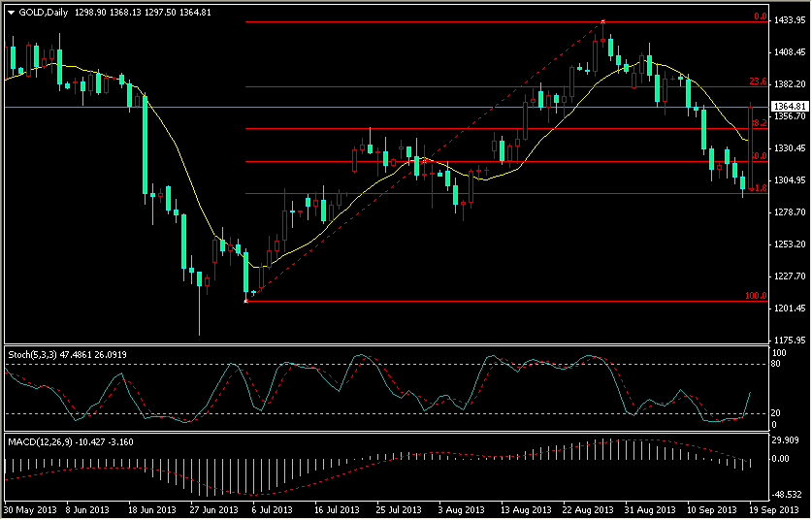Click the MACD scale value 29.909
This screenshot has width=812, height=520.
pos(788,440)
